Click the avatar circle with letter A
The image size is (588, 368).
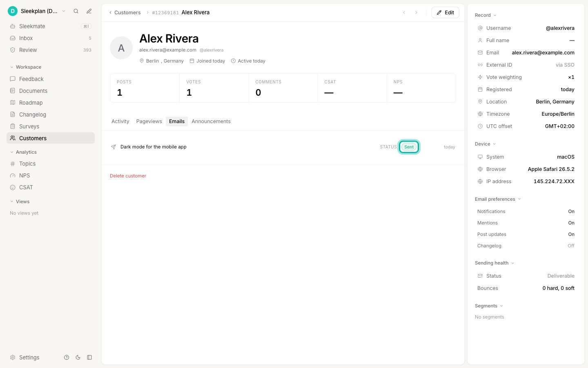click(x=121, y=48)
